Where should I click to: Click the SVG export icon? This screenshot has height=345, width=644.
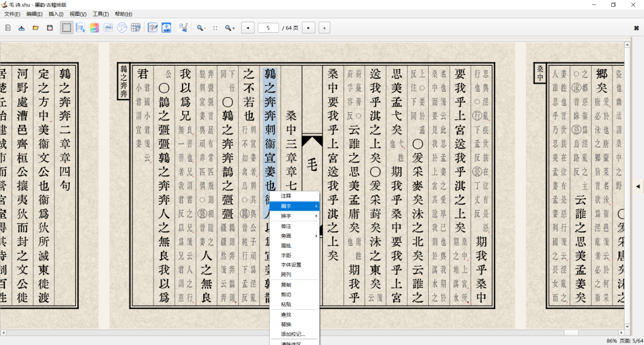[x=109, y=28]
